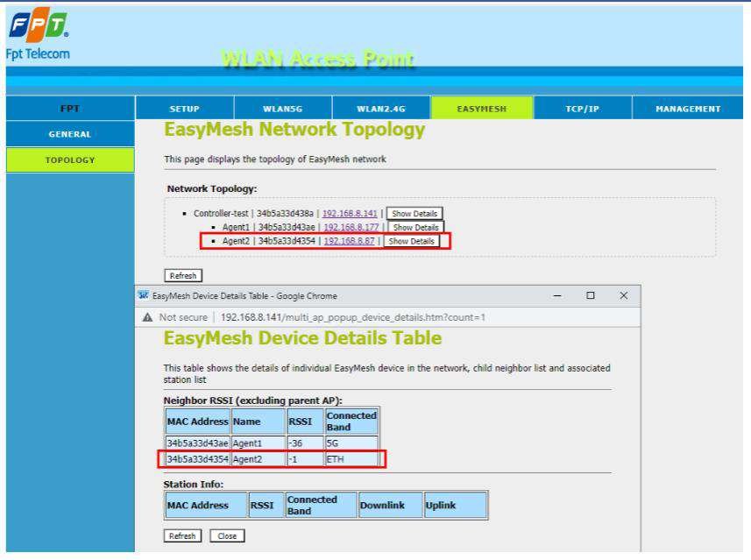Click Station Info Connected Band header
Viewport: 751px width, 560px height.
[321, 505]
